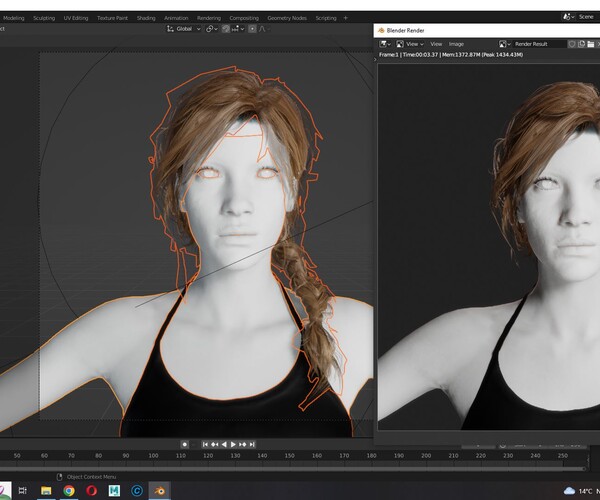Image resolution: width=600 pixels, height=500 pixels.
Task: Click frame 250 on the timeline ruler
Action: [x=563, y=456]
